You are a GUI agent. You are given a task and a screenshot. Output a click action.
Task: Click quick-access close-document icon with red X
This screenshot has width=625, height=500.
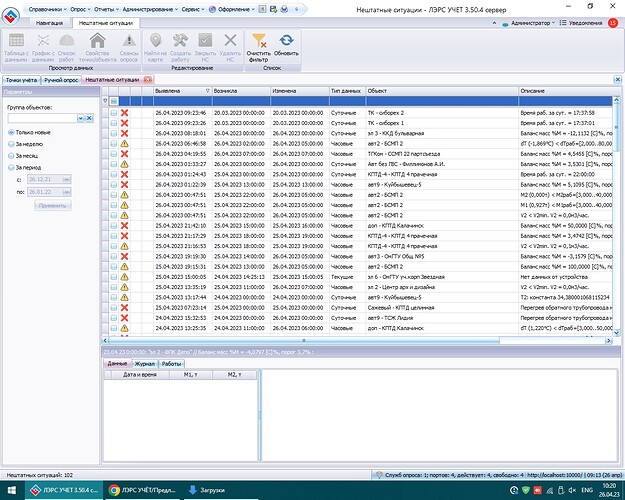(262, 9)
